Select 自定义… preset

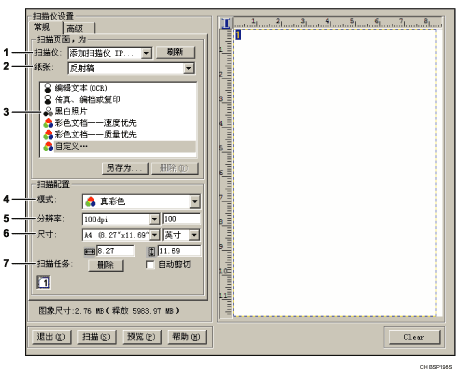point(118,146)
